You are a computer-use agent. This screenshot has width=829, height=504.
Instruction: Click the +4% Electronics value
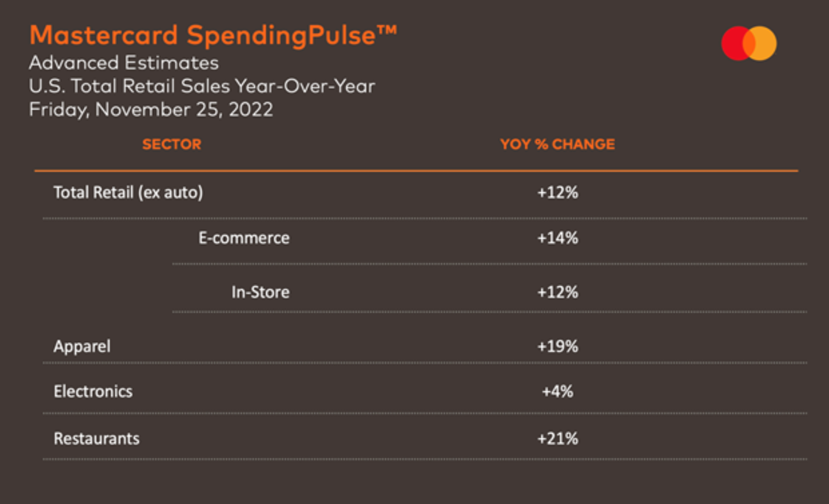[x=557, y=392]
